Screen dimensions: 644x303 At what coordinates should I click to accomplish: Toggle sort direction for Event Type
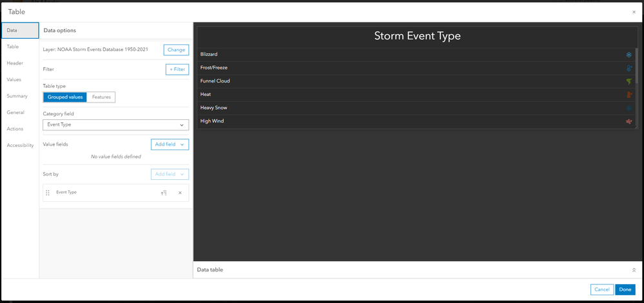(164, 193)
